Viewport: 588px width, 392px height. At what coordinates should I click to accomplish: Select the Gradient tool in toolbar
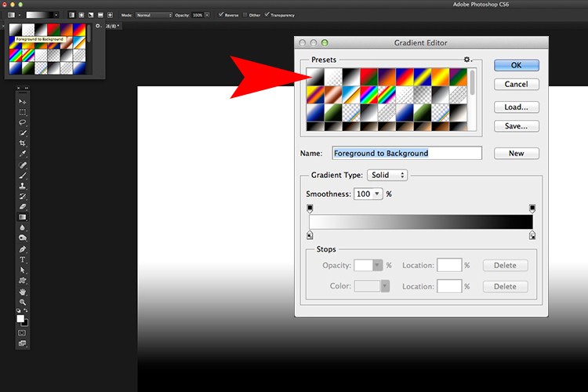tap(23, 217)
